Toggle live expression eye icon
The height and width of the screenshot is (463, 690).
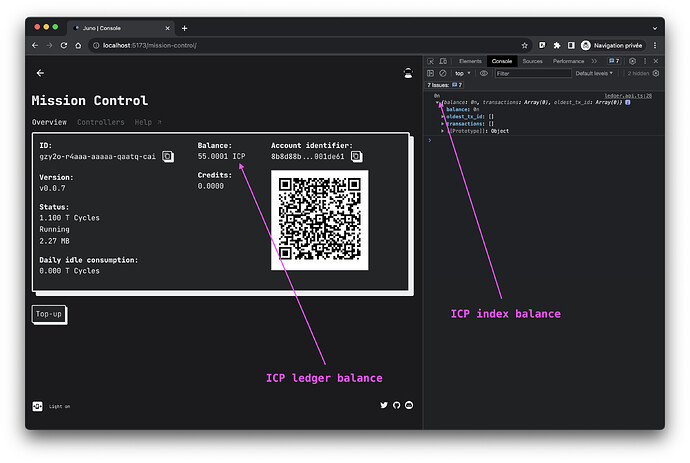tap(484, 73)
